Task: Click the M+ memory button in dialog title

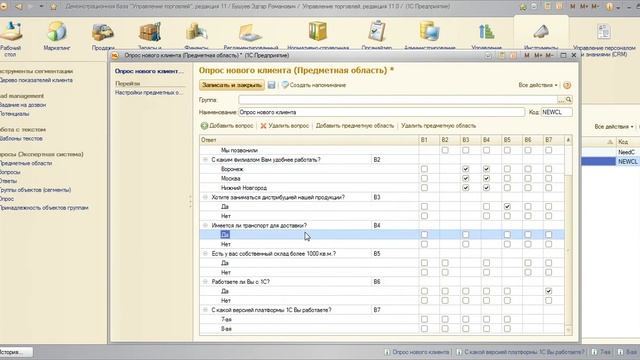Action: (x=538, y=55)
